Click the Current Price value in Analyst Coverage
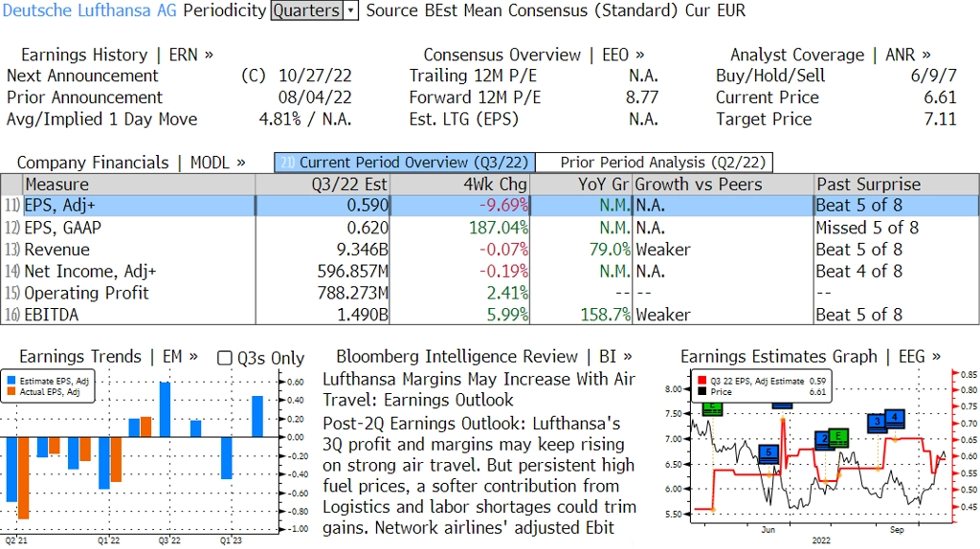Image resolution: width=980 pixels, height=549 pixels. pyautogui.click(x=941, y=98)
